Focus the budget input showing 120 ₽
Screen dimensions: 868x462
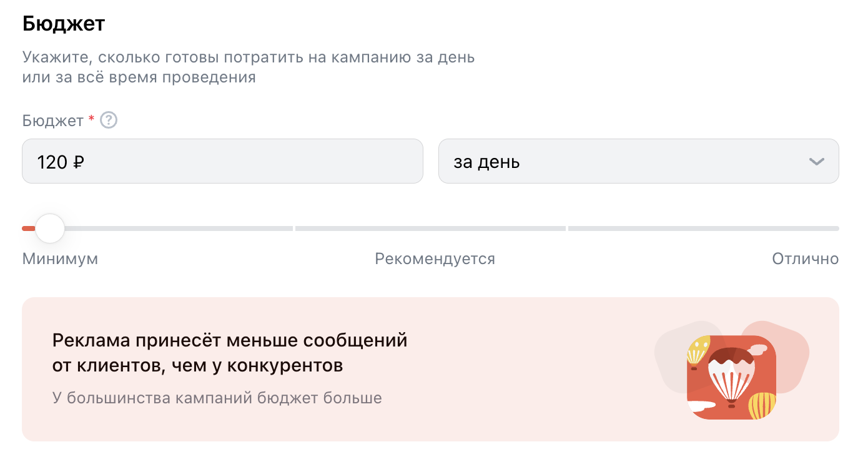[x=222, y=162]
